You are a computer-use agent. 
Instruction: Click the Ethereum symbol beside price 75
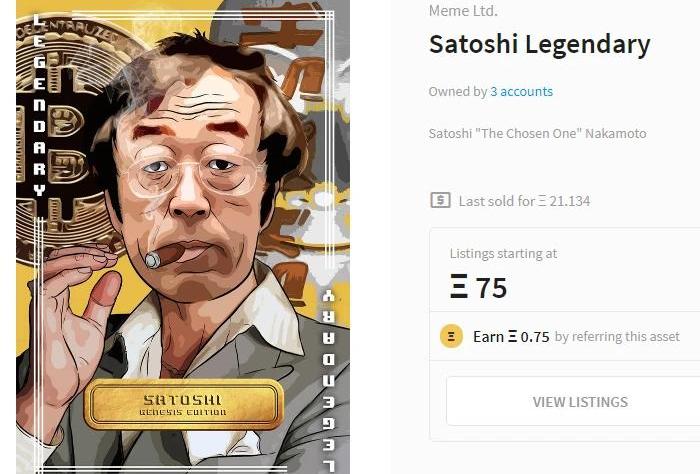459,287
